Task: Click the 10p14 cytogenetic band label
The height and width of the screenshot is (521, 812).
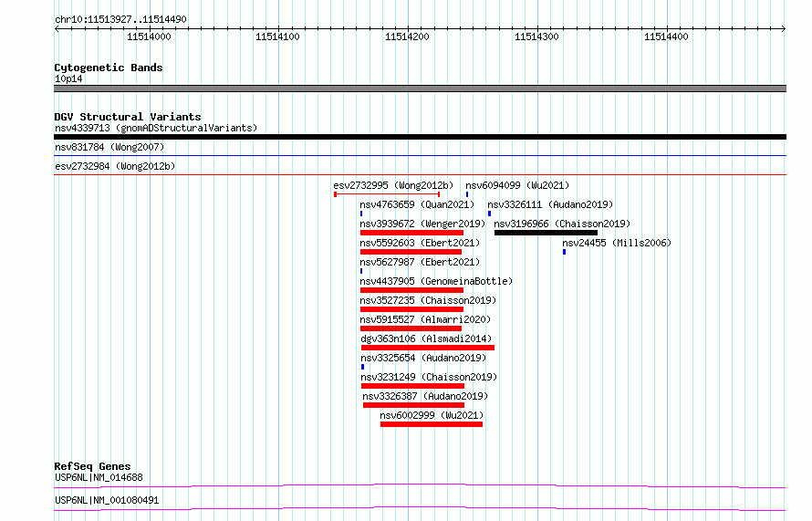Action: 68,78
